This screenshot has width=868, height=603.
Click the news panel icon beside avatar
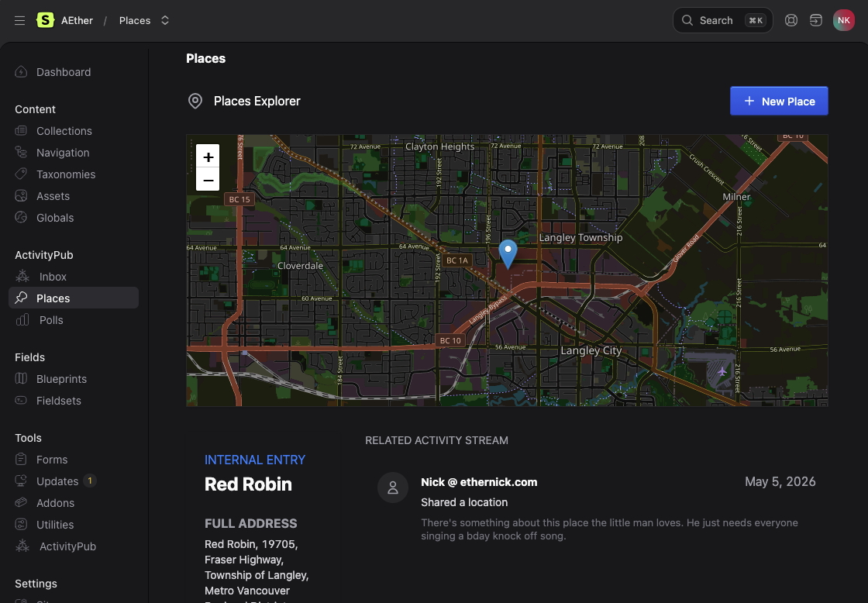tap(816, 20)
